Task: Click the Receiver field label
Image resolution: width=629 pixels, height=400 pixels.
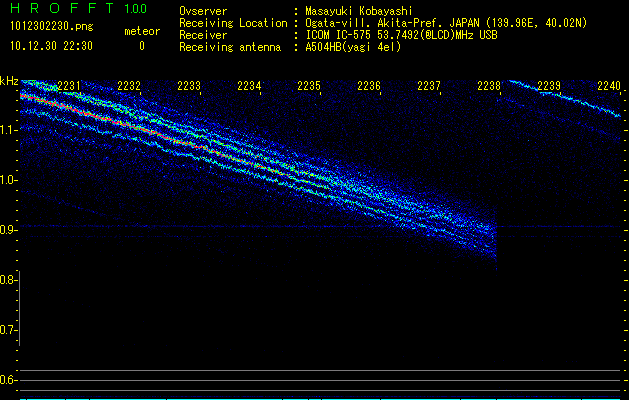Action: pos(203,35)
